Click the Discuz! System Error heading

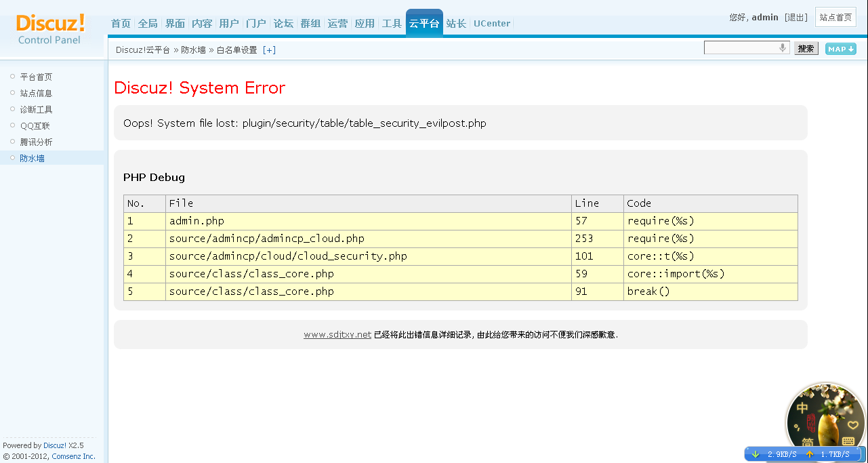coord(200,88)
